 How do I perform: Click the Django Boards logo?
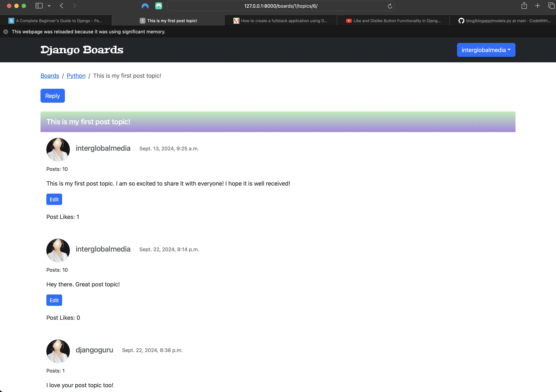coord(82,50)
